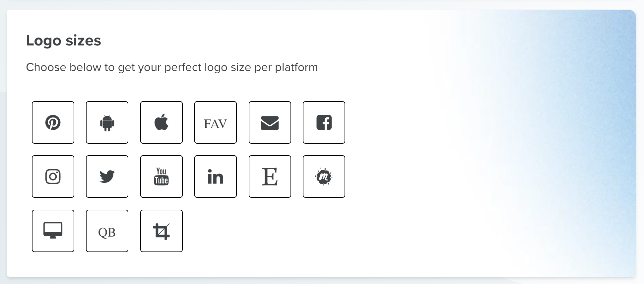This screenshot has width=644, height=284.
Task: Choose the Twitter bird logo size
Action: pyautogui.click(x=107, y=177)
